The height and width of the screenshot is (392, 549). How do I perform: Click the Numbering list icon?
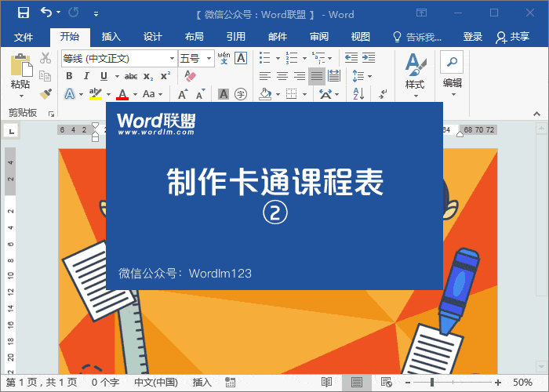tap(292, 58)
